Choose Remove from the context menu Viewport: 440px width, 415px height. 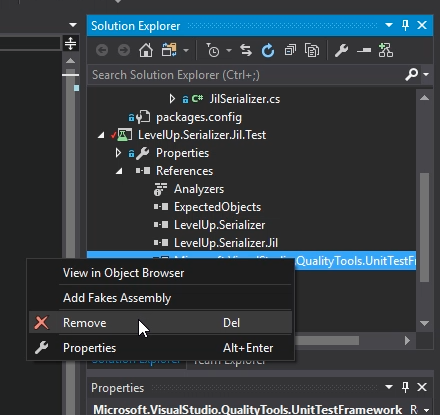(160, 323)
